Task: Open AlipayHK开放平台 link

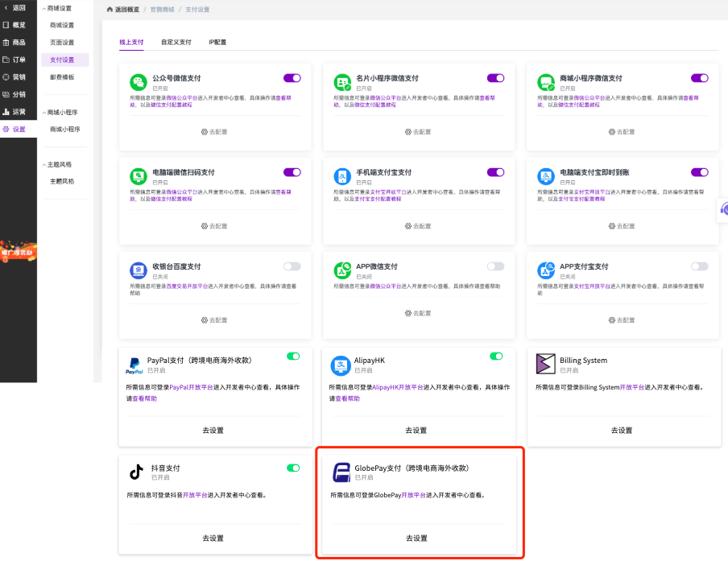Action: (x=398, y=387)
